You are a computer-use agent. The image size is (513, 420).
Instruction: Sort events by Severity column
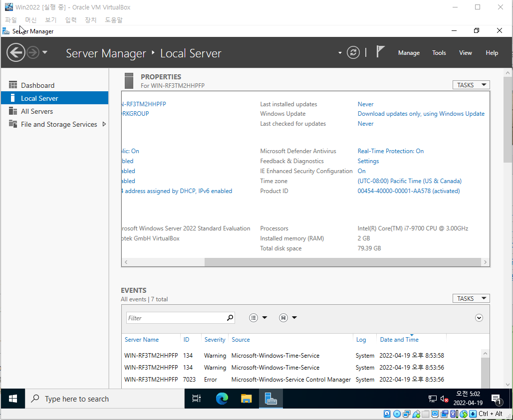[x=215, y=340]
